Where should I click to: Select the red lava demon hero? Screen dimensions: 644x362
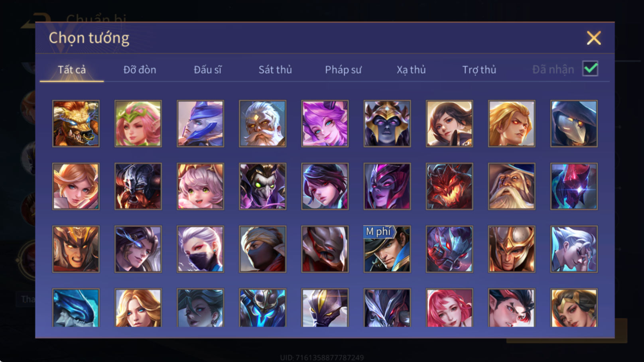449,186
